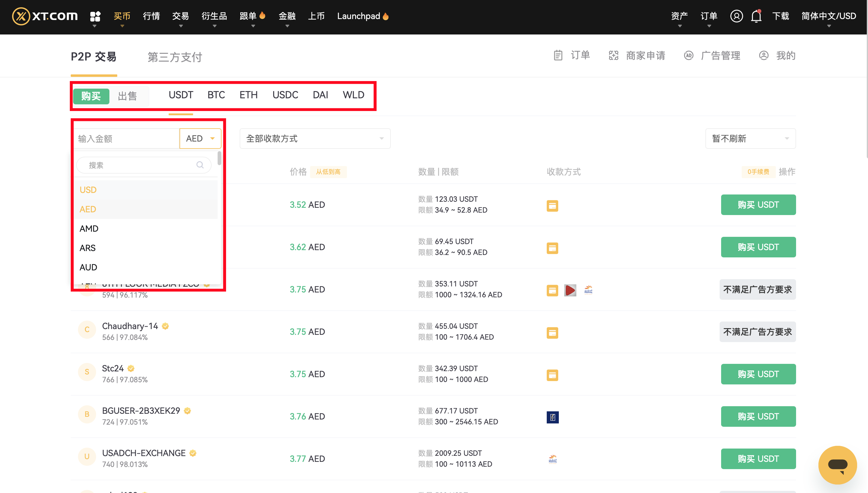The image size is (868, 493).
Task: Open the AED currency dropdown
Action: (200, 138)
